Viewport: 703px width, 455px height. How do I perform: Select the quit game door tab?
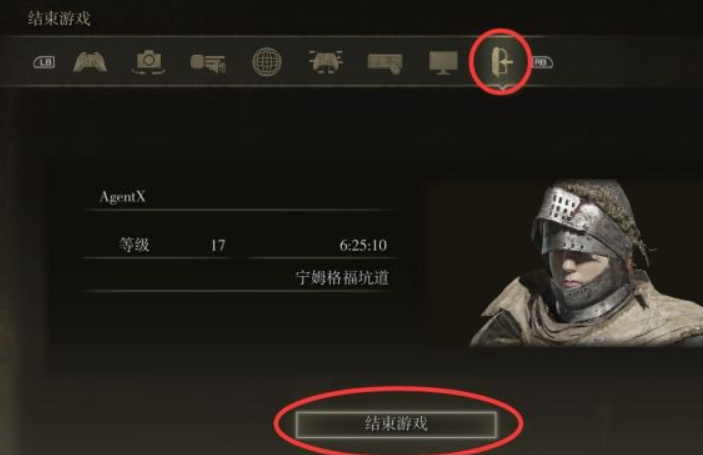pyautogui.click(x=502, y=61)
